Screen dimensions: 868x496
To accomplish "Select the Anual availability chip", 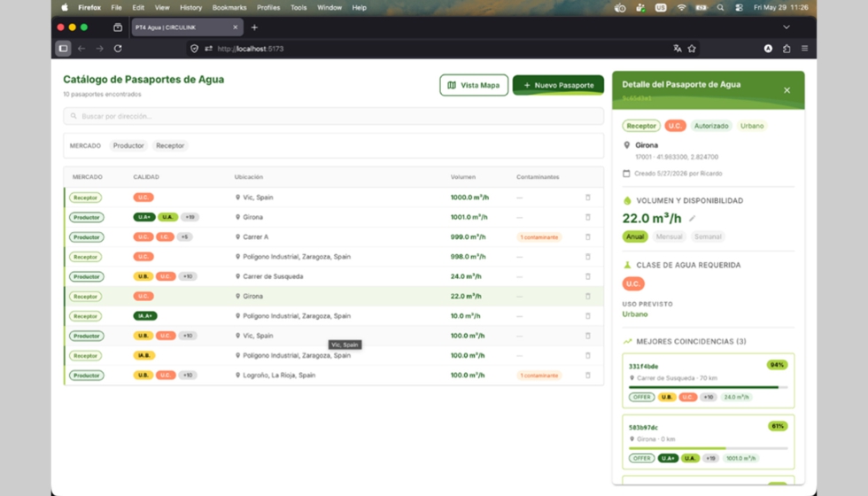I will pos(635,237).
